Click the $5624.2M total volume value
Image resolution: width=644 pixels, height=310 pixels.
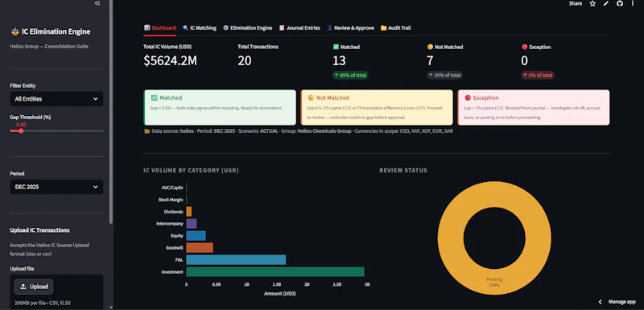(x=170, y=60)
